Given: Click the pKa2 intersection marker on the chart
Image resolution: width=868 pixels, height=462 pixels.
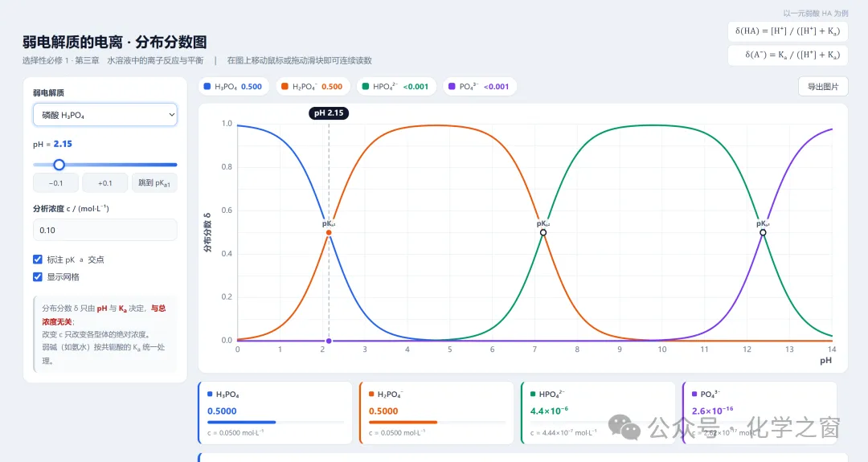Looking at the screenshot, I should (543, 232).
